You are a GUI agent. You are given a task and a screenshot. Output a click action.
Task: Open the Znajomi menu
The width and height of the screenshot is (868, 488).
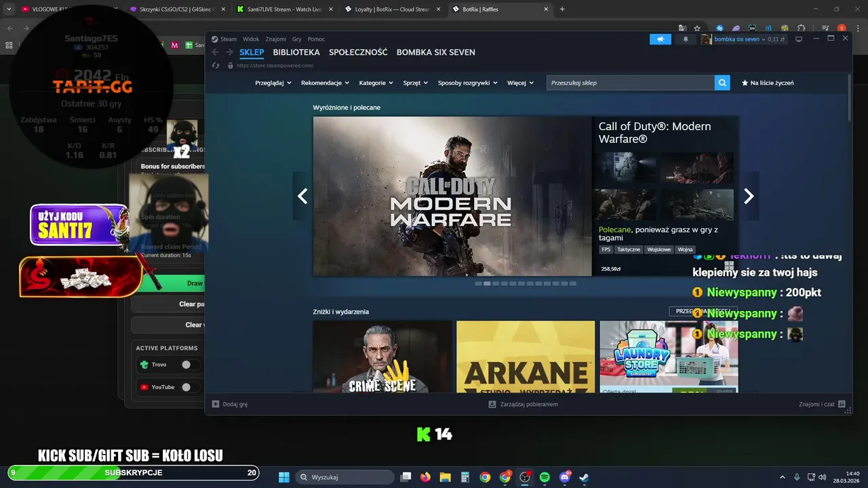click(276, 39)
